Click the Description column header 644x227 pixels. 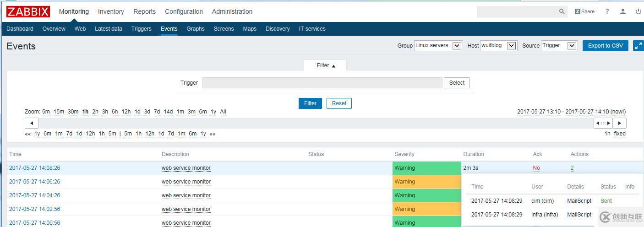tap(175, 154)
